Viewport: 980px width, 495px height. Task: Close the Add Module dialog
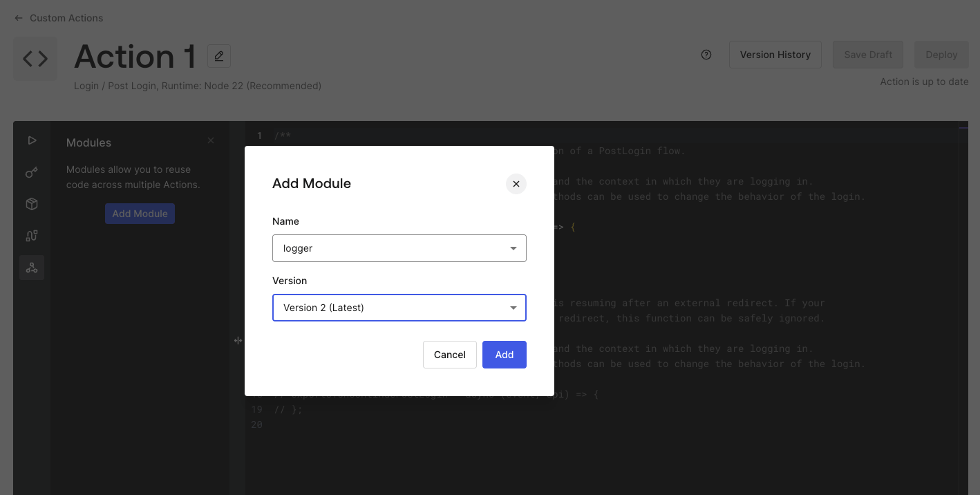point(516,184)
